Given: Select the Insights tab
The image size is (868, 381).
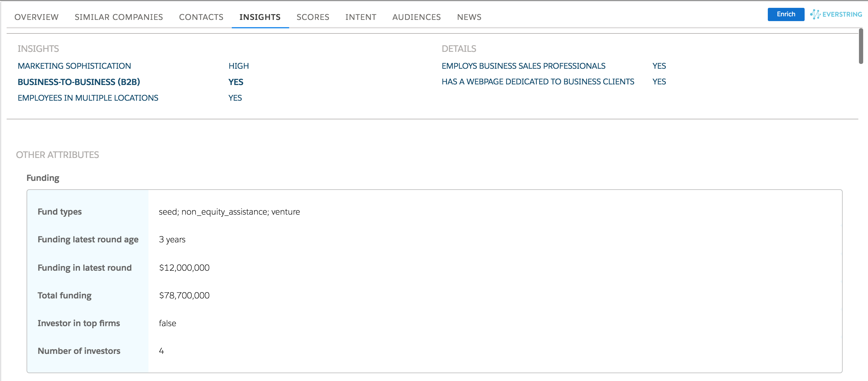Looking at the screenshot, I should click(x=260, y=17).
